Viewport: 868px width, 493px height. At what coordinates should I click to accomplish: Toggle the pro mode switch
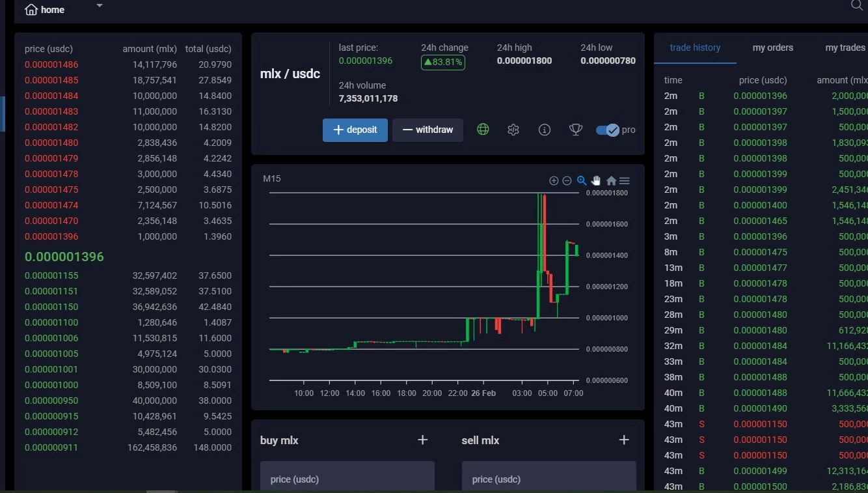click(x=608, y=130)
